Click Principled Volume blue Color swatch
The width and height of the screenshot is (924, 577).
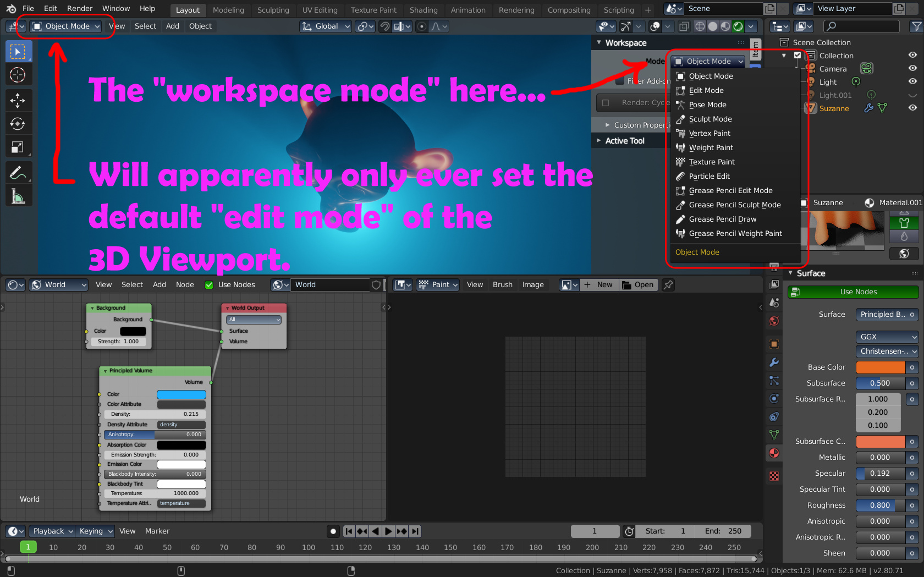click(181, 394)
